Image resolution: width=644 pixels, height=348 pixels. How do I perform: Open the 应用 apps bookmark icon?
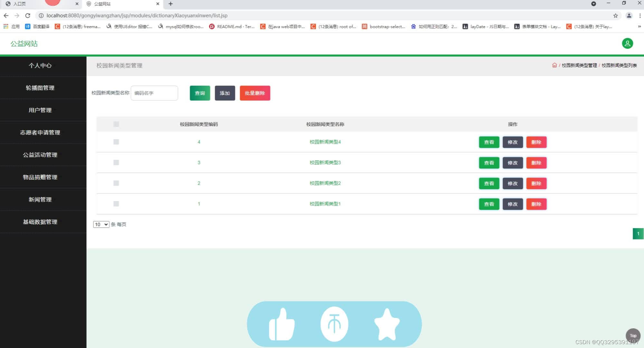coord(12,26)
